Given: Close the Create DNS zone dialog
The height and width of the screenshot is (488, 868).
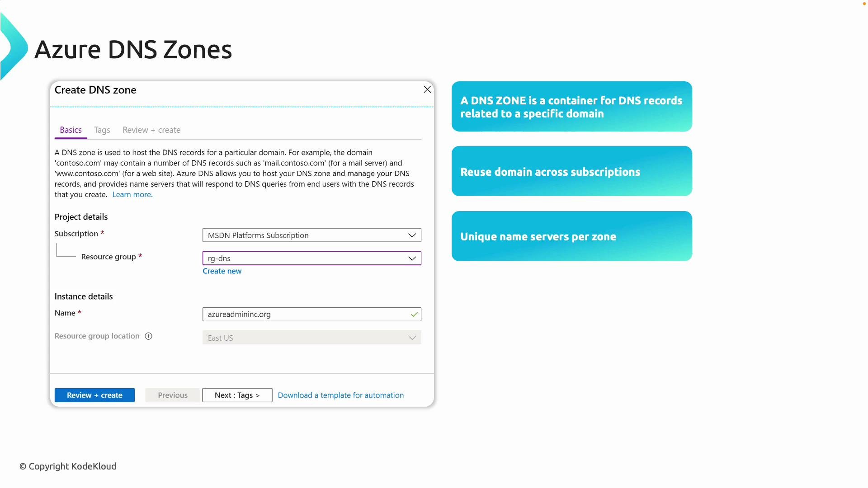Looking at the screenshot, I should click(427, 89).
